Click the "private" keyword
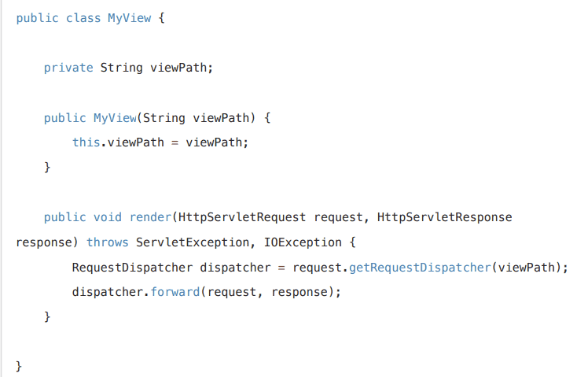 pyautogui.click(x=68, y=68)
